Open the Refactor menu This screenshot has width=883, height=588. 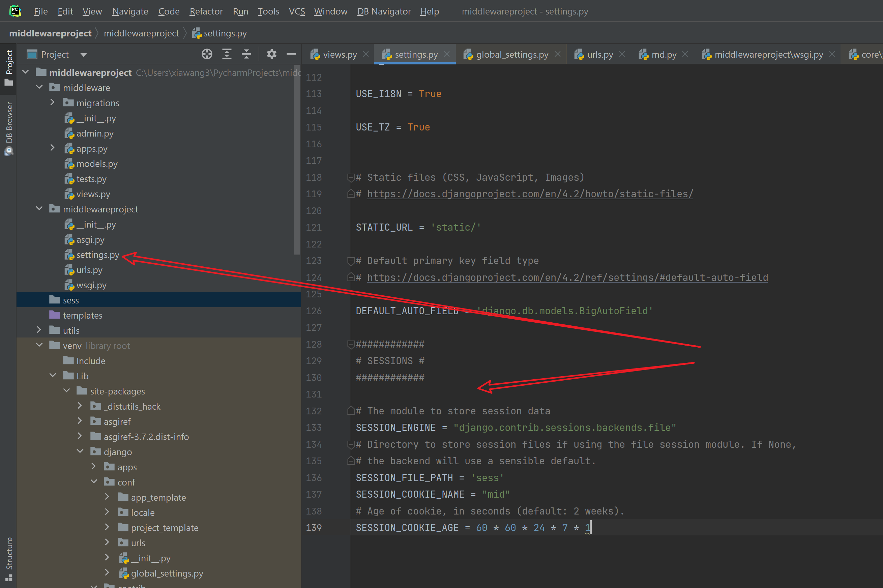point(206,11)
